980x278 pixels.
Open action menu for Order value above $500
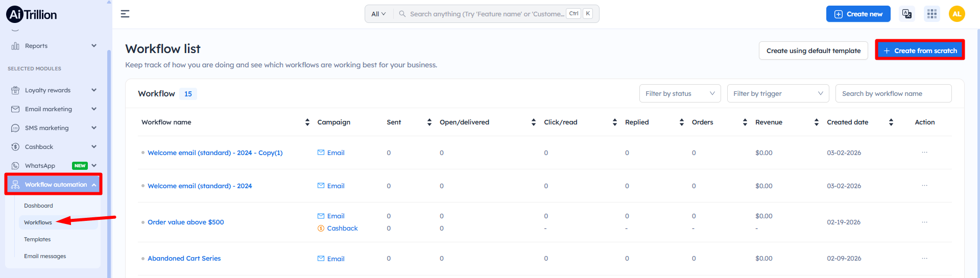[924, 222]
